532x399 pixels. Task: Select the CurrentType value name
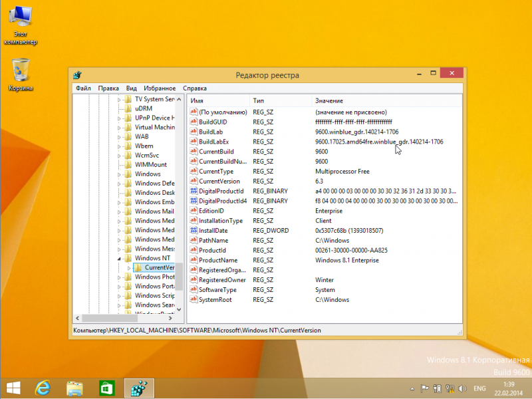pos(215,172)
